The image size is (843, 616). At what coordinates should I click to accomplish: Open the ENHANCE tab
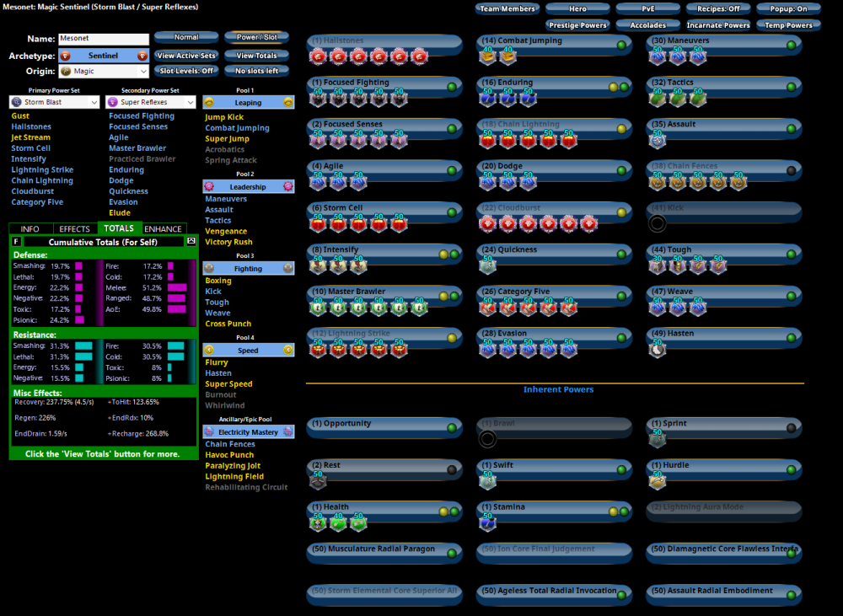[163, 228]
